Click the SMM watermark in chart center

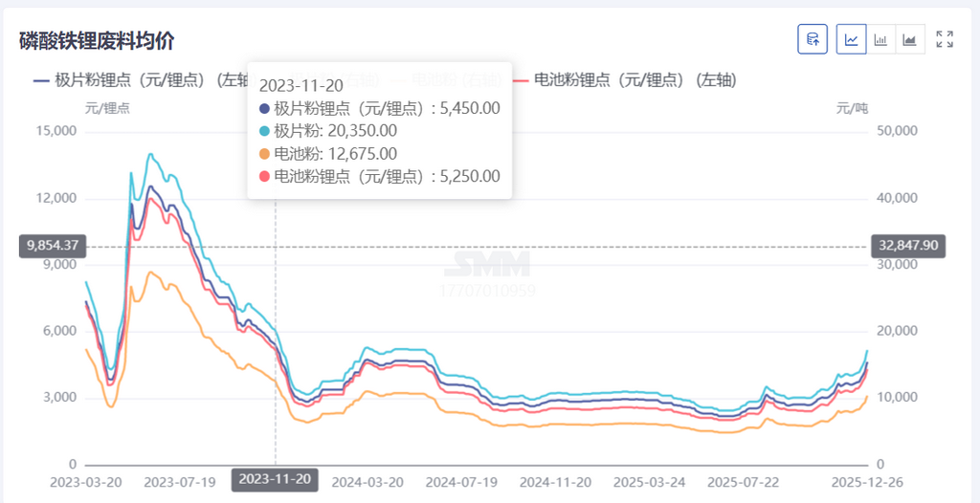click(488, 264)
